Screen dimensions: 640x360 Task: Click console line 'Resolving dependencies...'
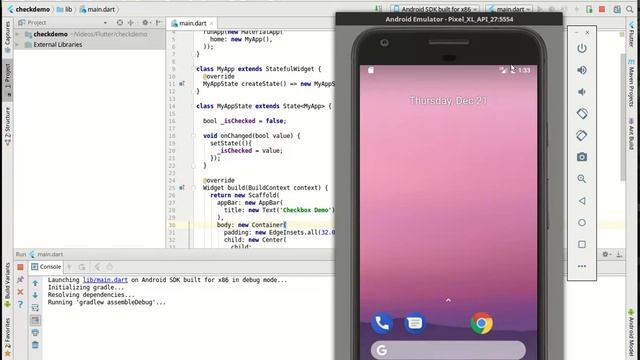point(91,295)
